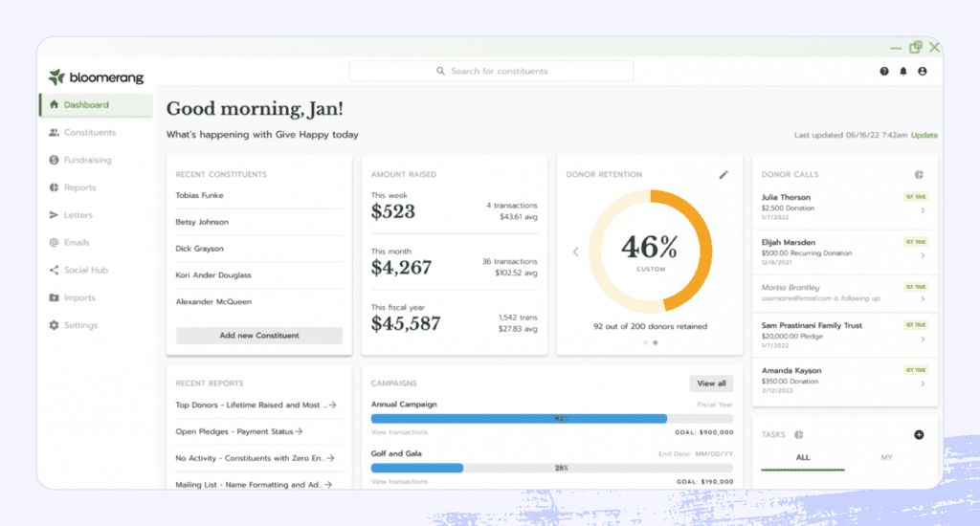Open the Dashboard menu item
Image resolution: width=980 pixels, height=526 pixels.
click(97, 105)
